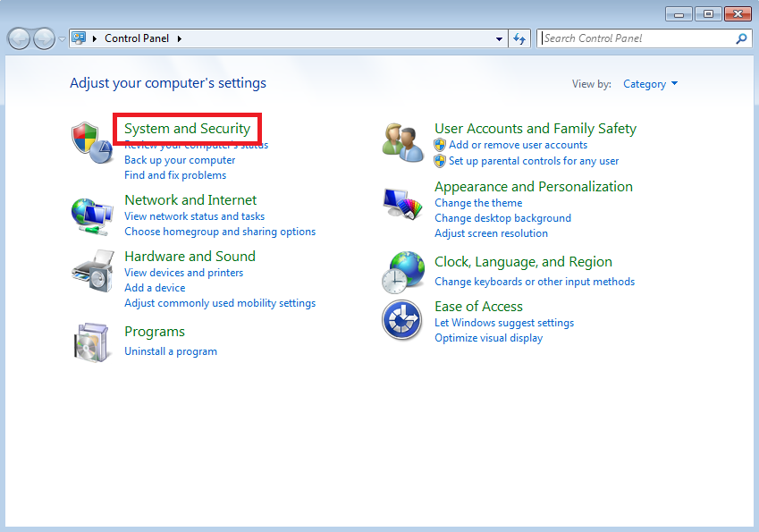
Task: Expand the address bar history dropdown
Action: tap(499, 38)
